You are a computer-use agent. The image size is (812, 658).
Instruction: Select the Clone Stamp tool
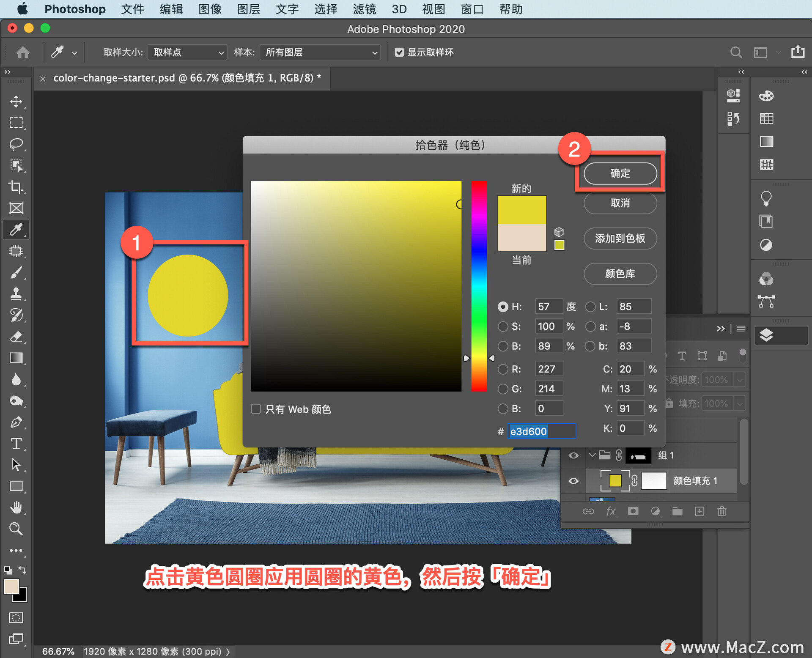click(x=16, y=294)
